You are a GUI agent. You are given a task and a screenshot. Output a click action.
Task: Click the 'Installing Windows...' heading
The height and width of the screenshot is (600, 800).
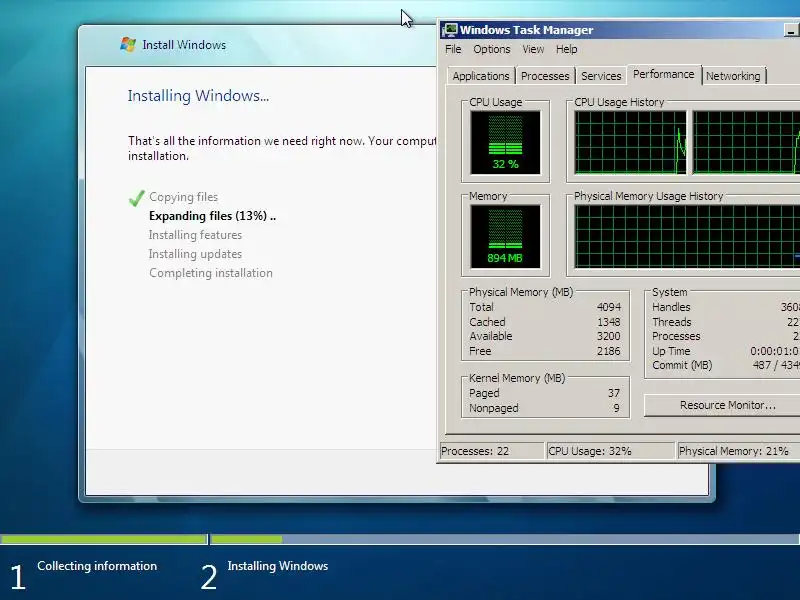pos(198,95)
